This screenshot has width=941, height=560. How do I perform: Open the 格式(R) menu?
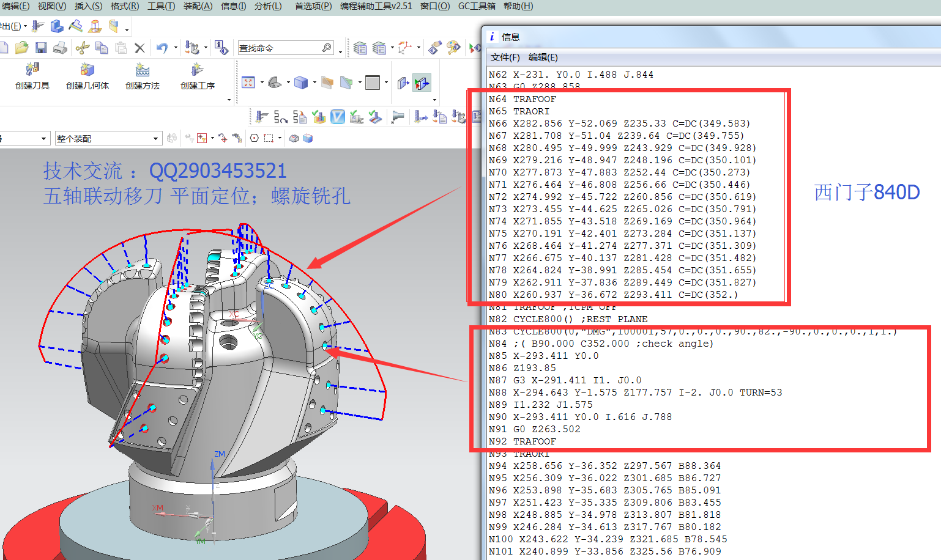point(125,6)
